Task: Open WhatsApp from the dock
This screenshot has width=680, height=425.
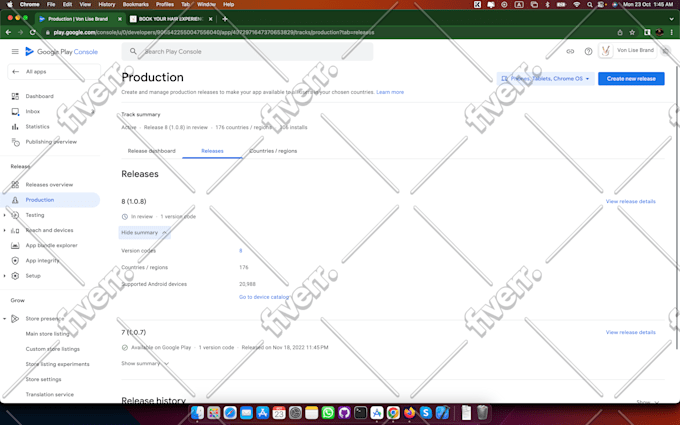Action: pos(328,412)
